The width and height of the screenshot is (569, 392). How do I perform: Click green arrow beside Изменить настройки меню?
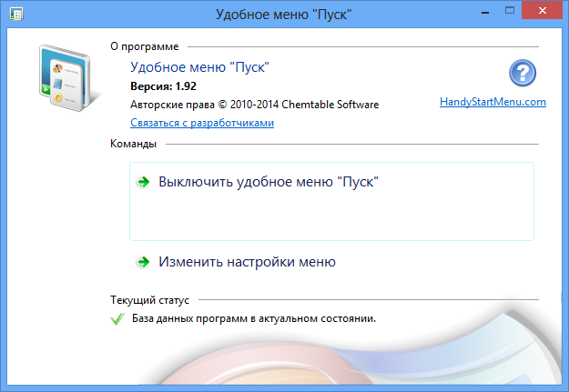(x=144, y=261)
